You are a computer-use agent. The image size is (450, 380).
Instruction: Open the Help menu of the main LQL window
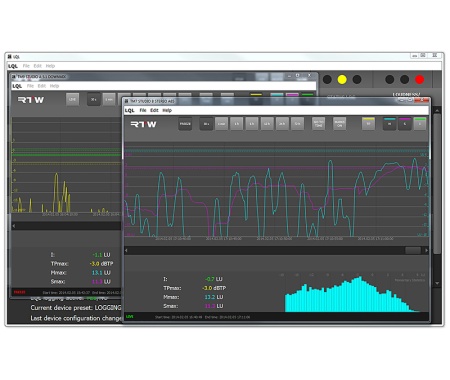pyautogui.click(x=50, y=66)
